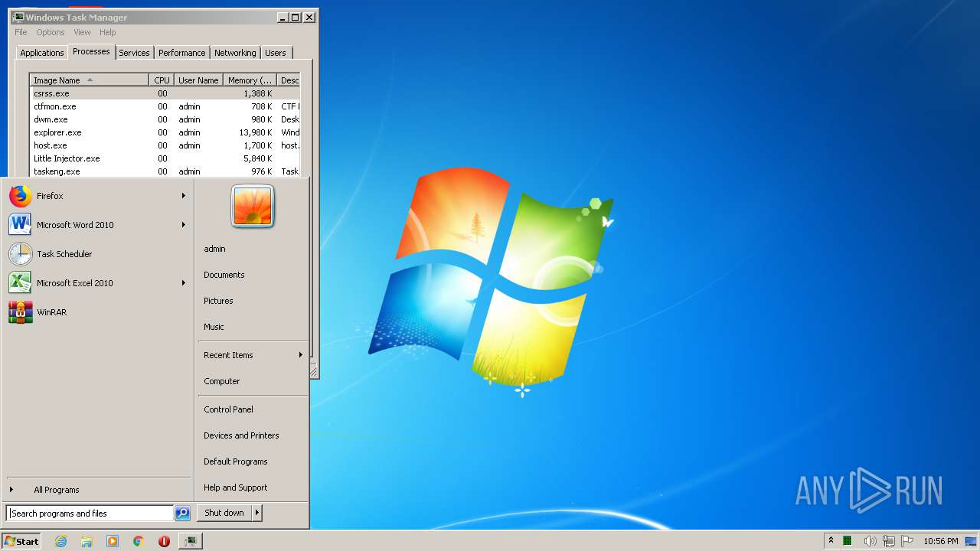980x551 pixels.
Task: Expand Microsoft Excel 2010 jump list arrow
Action: click(184, 283)
